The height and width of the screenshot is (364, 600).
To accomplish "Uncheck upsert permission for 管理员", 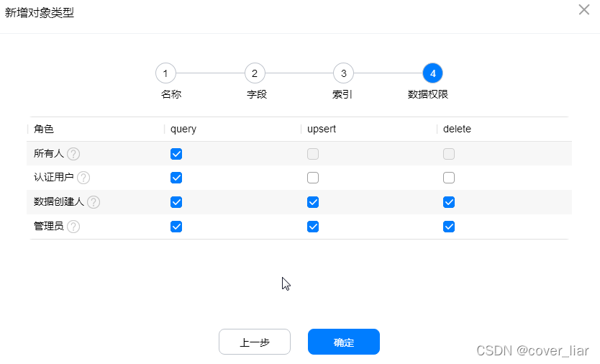I will coord(313,227).
